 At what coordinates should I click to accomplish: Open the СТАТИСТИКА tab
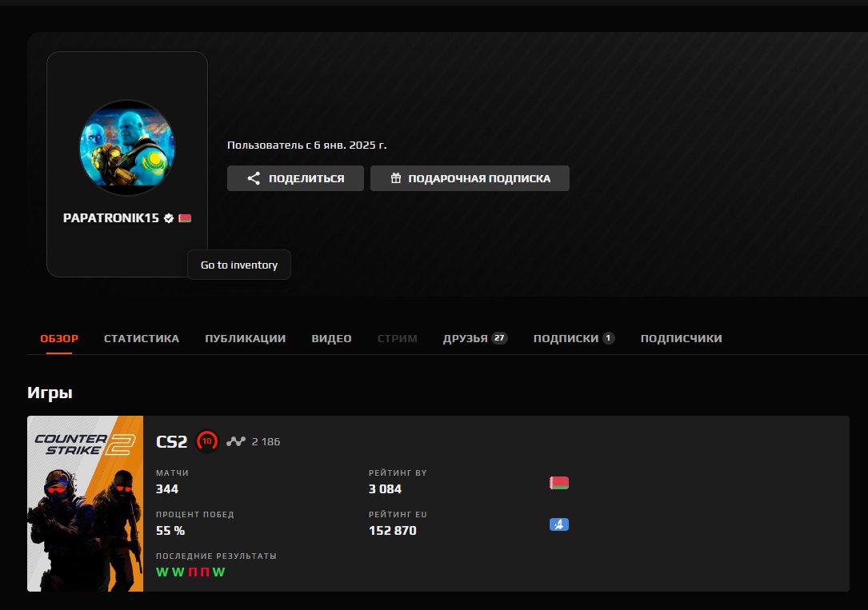[x=141, y=338]
